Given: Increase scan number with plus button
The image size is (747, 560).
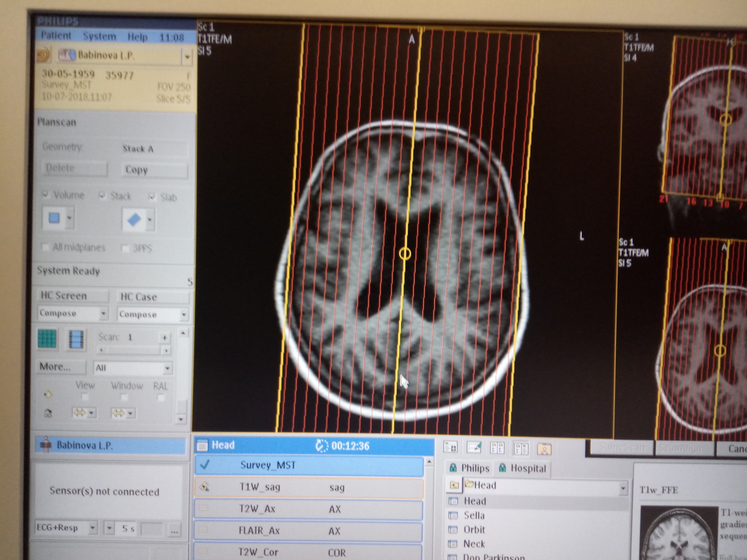Looking at the screenshot, I should (x=165, y=337).
